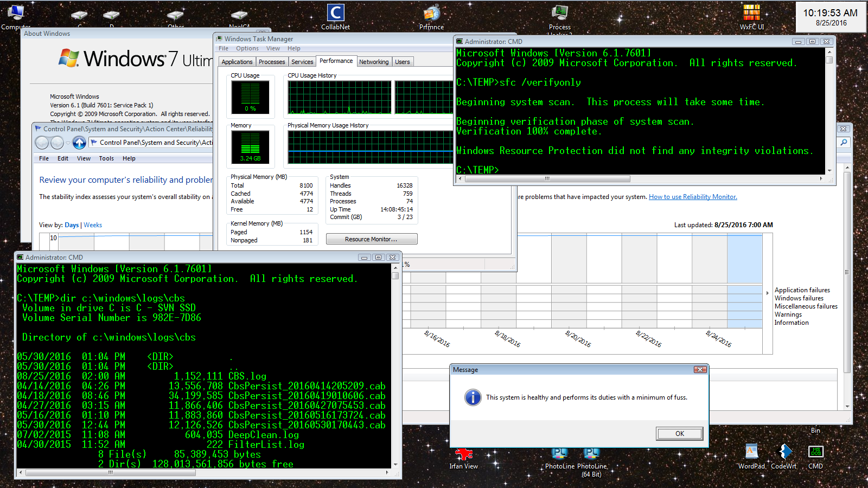Click the search magnifier in Control Panel window
This screenshot has height=488, width=868.
(x=844, y=143)
